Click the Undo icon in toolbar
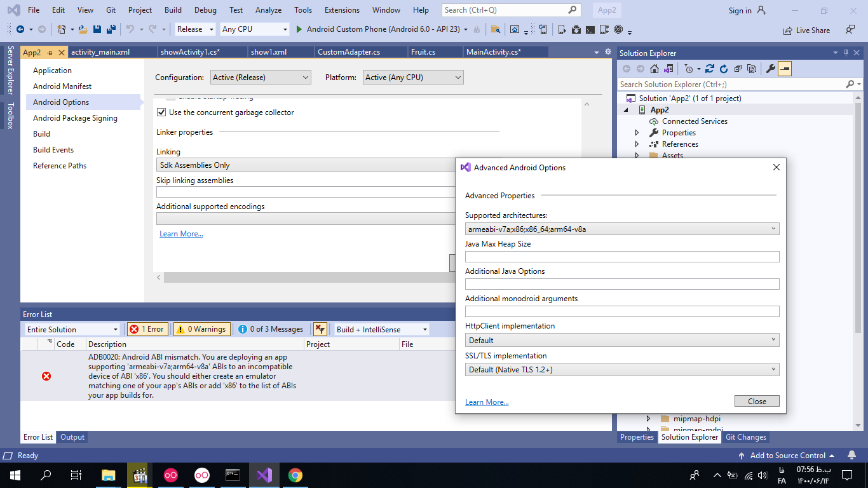The image size is (868, 488). tap(130, 29)
